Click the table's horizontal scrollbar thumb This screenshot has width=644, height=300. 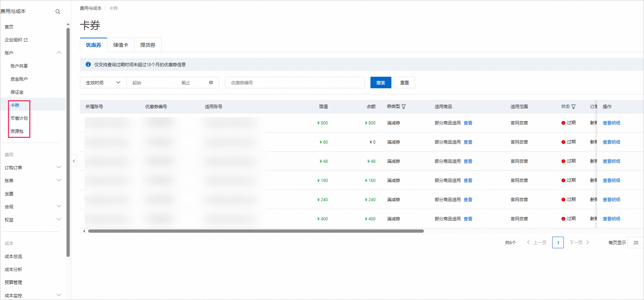[256, 231]
